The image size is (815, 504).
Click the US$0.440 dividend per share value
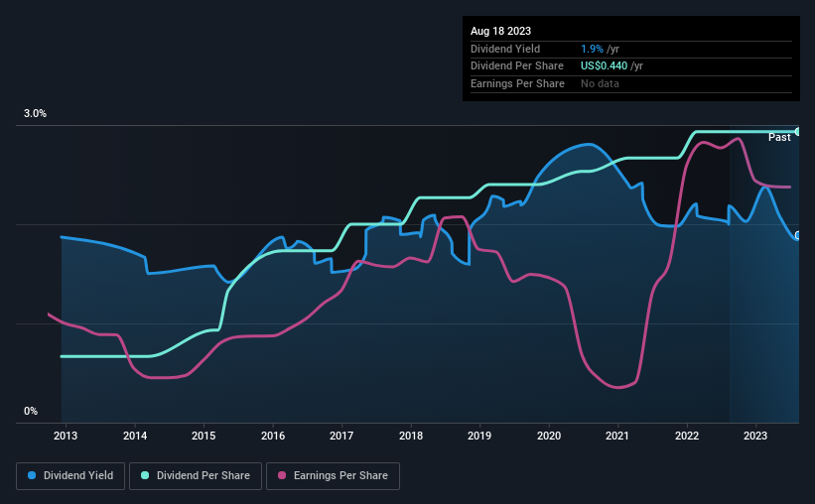click(x=604, y=66)
